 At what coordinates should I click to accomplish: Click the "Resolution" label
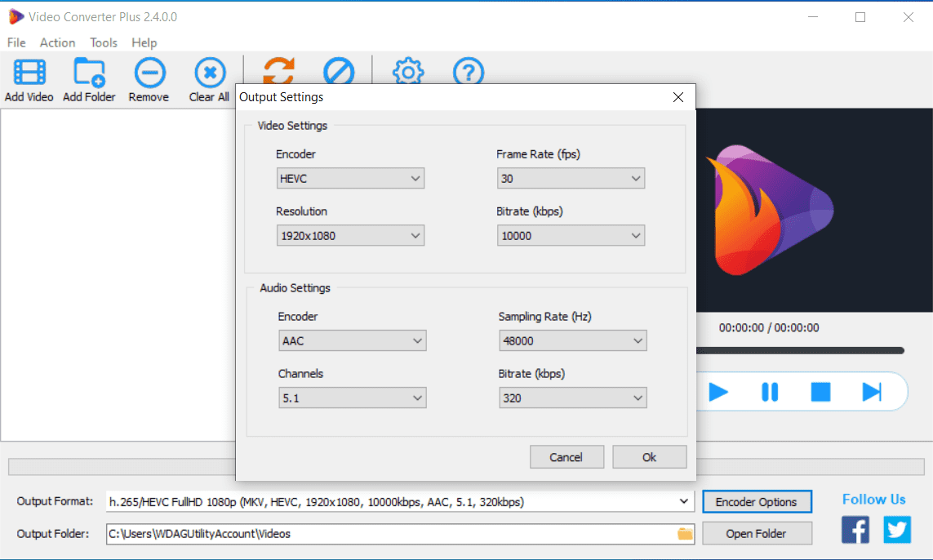302,211
